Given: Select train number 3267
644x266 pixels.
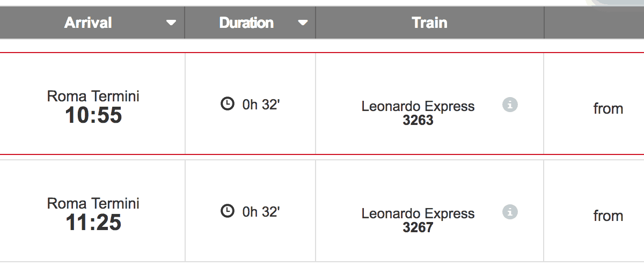Looking at the screenshot, I should pos(418,227).
